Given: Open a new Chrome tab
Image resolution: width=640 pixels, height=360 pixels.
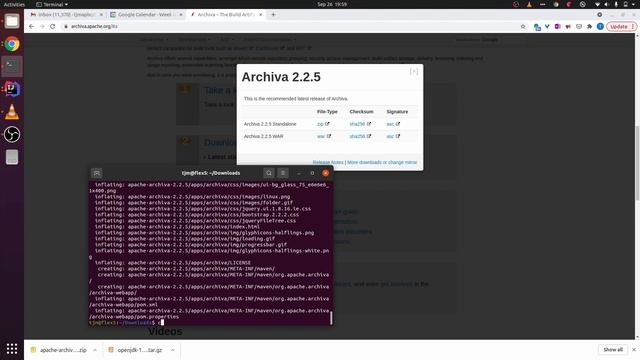Looking at the screenshot, I should [273, 15].
